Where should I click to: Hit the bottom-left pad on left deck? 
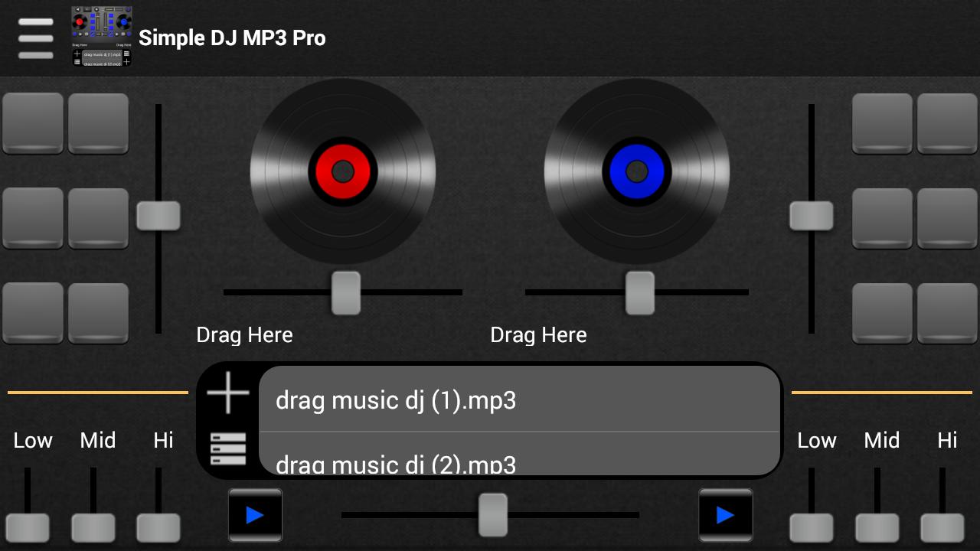click(x=33, y=312)
